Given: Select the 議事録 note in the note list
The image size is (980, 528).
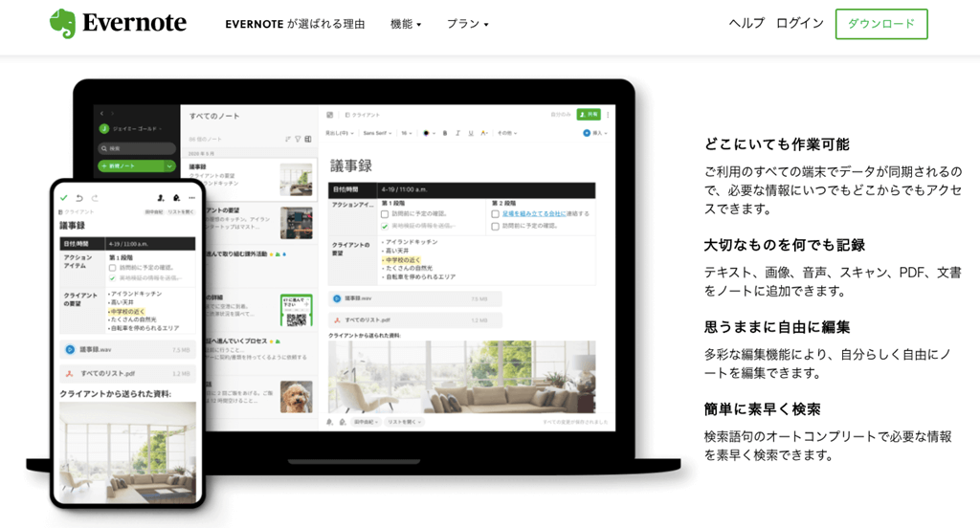Looking at the screenshot, I should pos(250,179).
